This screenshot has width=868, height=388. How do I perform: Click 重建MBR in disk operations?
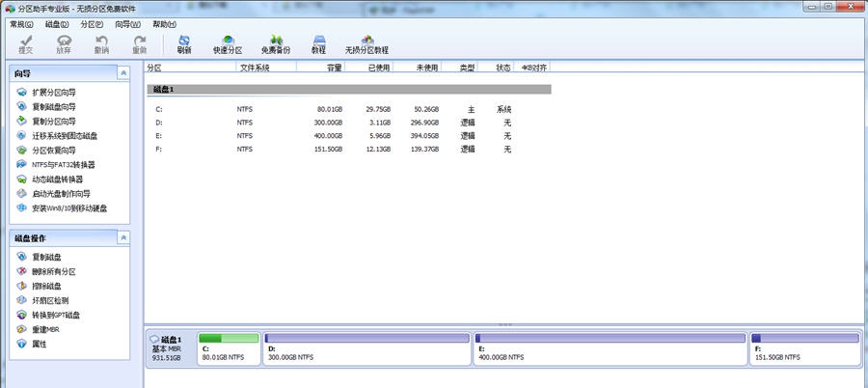(46, 330)
